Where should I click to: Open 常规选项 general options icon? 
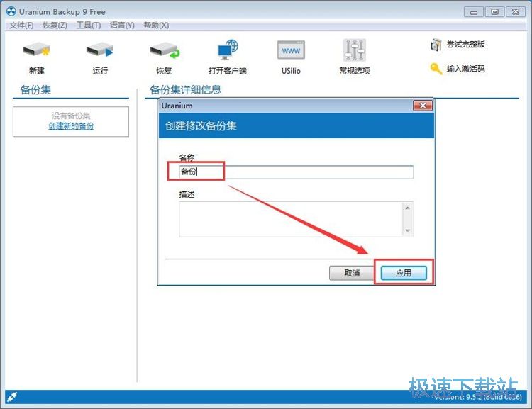[x=354, y=50]
